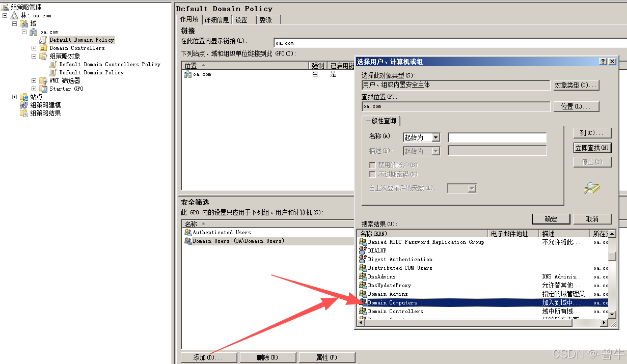Click the 组策略管理 root icon

pos(5,7)
